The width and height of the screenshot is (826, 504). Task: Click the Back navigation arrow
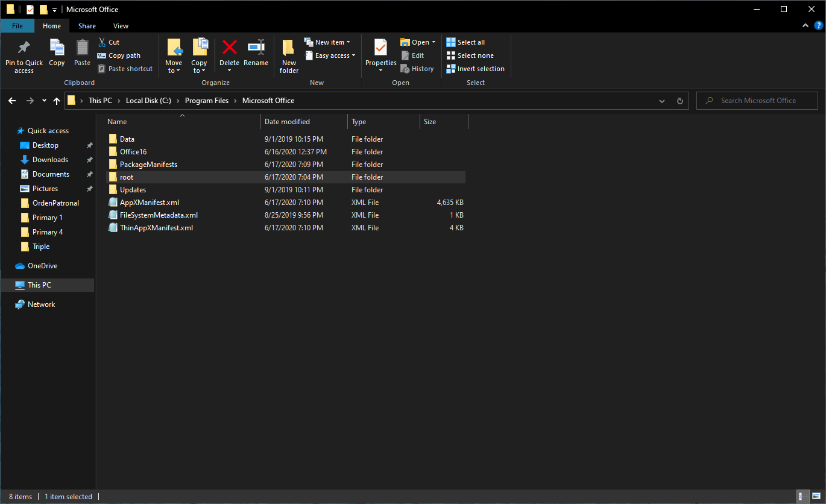(x=12, y=101)
